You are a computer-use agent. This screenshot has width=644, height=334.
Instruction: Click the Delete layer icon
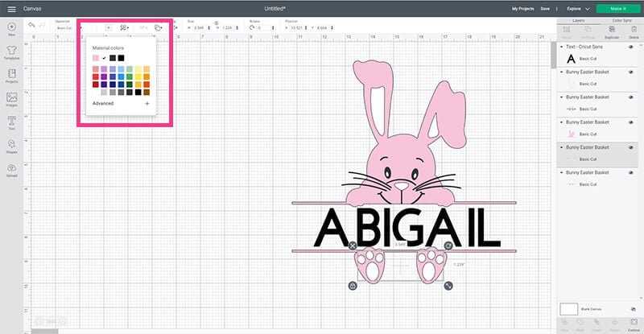(x=634, y=32)
